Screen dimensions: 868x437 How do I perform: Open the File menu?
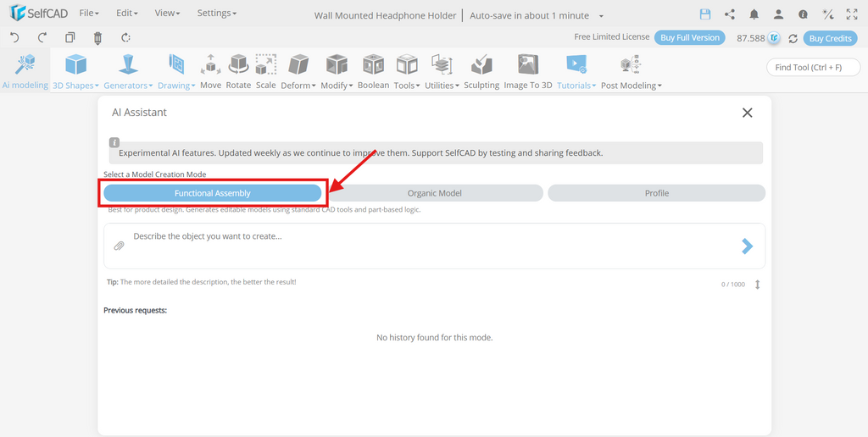pos(88,13)
